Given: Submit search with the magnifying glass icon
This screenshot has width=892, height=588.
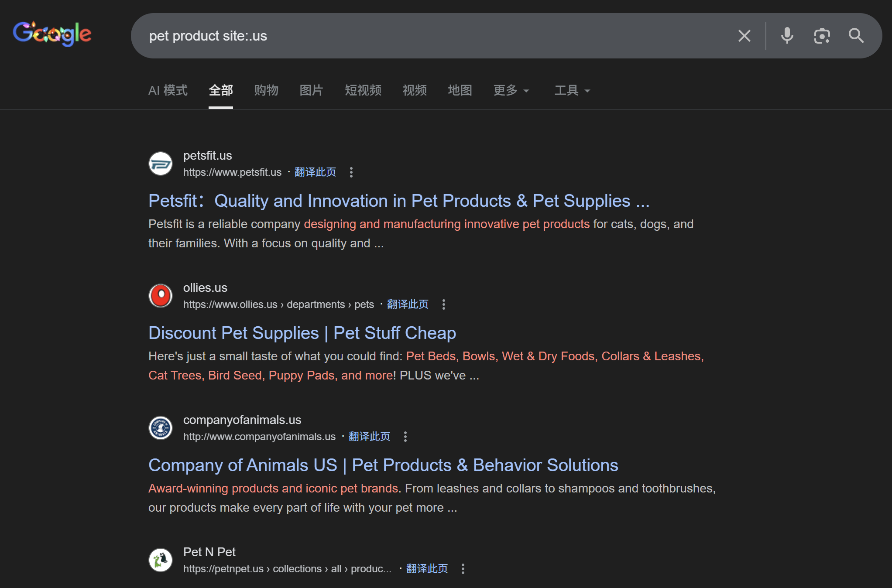Looking at the screenshot, I should tap(856, 36).
